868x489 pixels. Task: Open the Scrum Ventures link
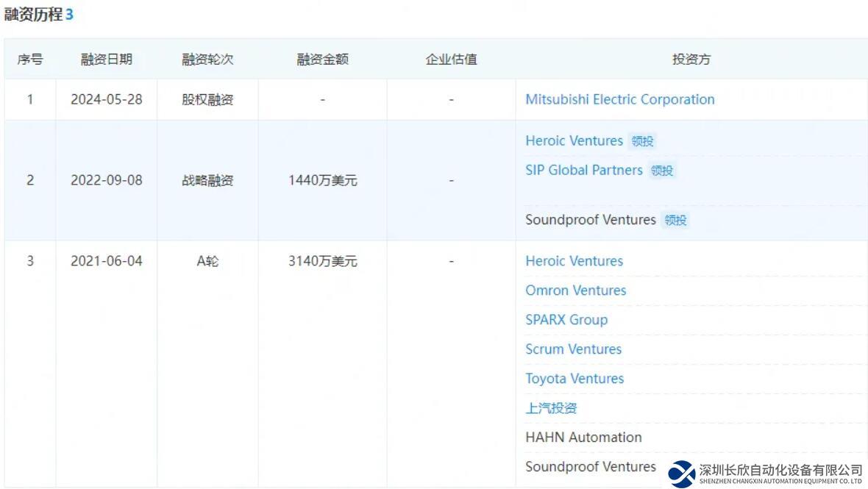(x=573, y=349)
